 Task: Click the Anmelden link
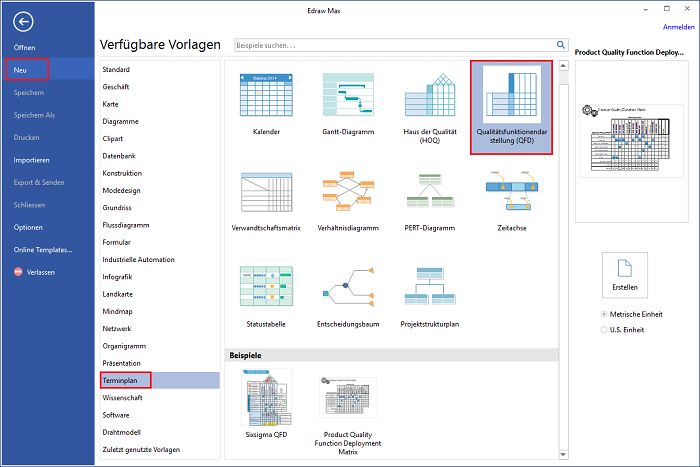click(679, 27)
